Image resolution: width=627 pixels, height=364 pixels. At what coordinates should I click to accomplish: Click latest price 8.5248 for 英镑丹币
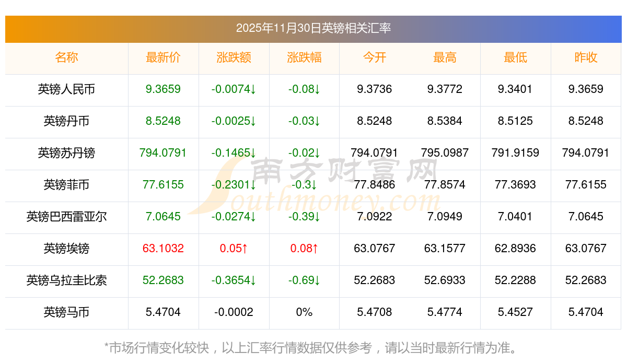pos(163,121)
